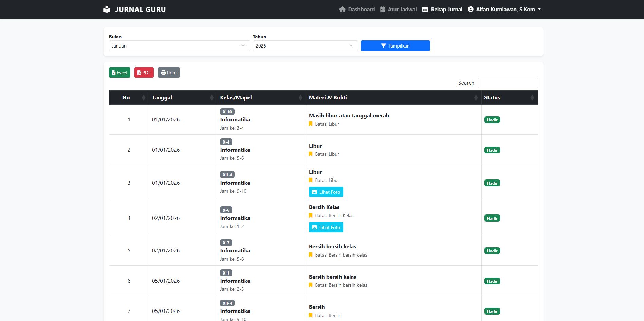Expand the Alfan Kurniawan user menu
This screenshot has height=321, width=644.
(x=504, y=10)
